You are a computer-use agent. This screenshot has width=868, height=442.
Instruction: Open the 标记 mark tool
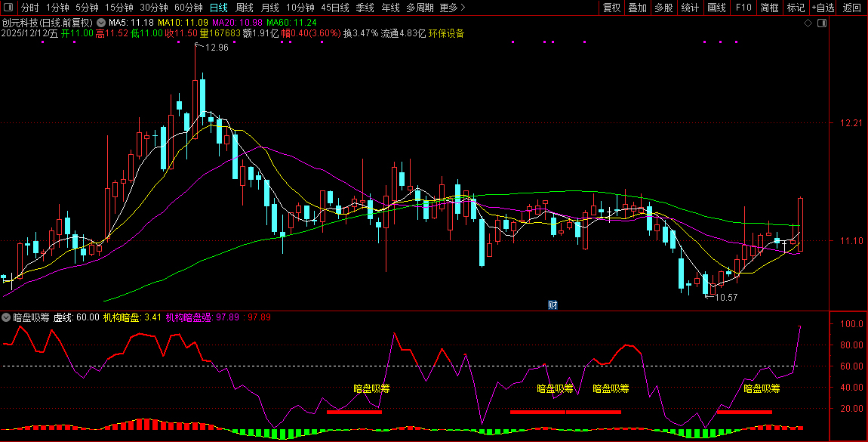tap(796, 8)
